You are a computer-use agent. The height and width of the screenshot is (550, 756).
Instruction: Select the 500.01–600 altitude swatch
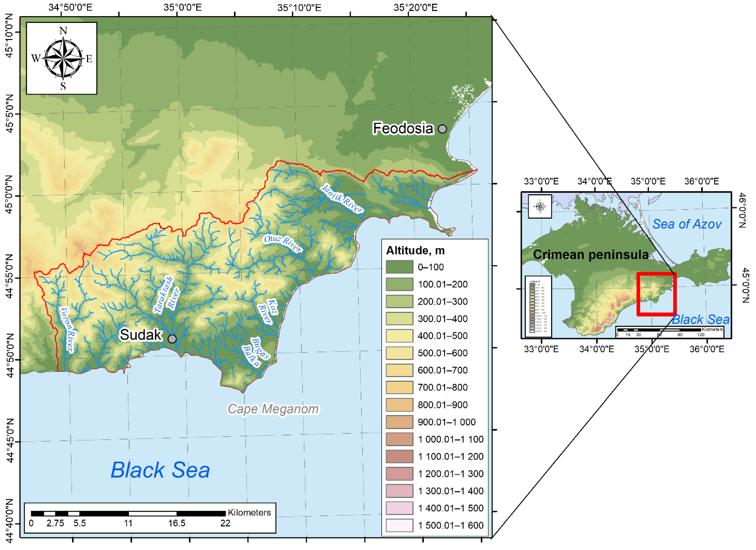coord(399,353)
